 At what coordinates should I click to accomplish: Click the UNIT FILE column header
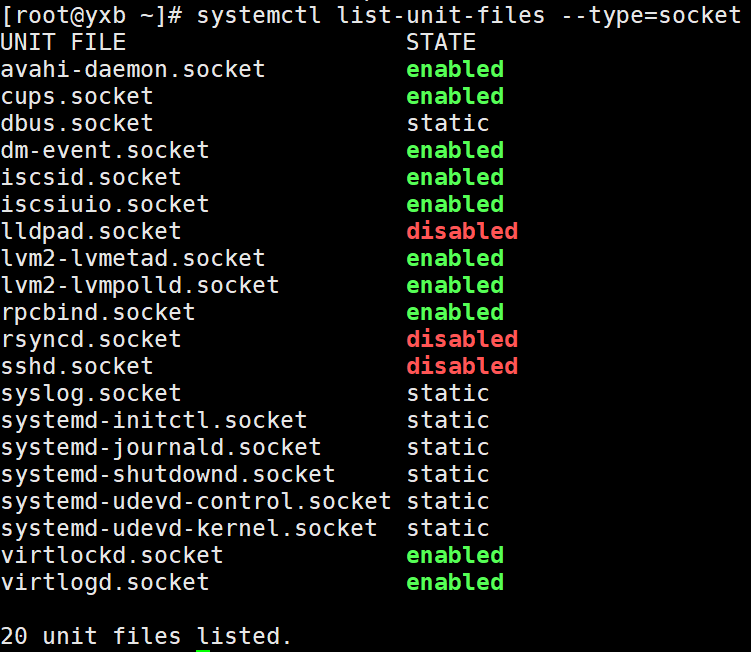63,42
